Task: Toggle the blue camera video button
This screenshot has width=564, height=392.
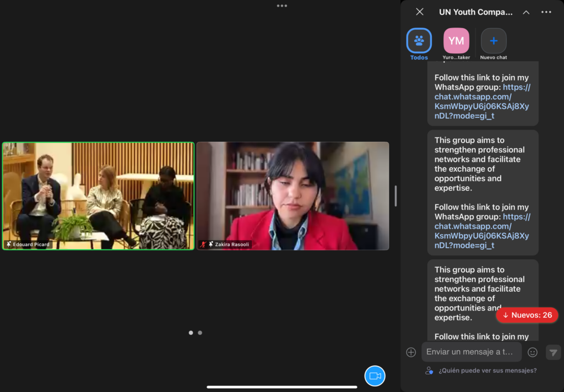Action: point(375,376)
